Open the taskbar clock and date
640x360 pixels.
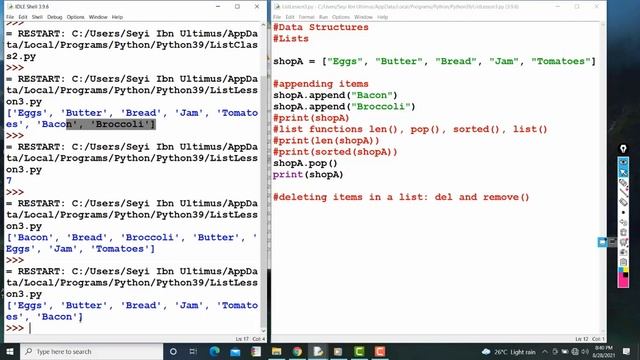click(604, 351)
